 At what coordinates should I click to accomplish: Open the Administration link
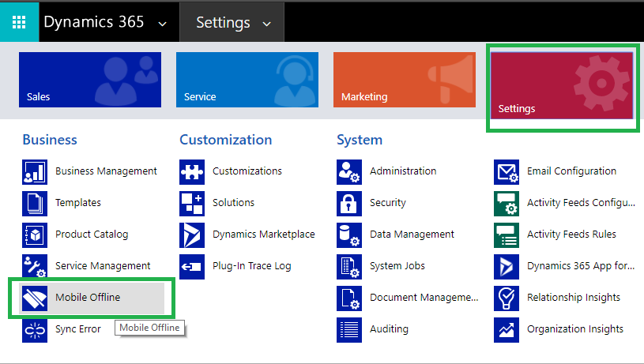pos(403,171)
